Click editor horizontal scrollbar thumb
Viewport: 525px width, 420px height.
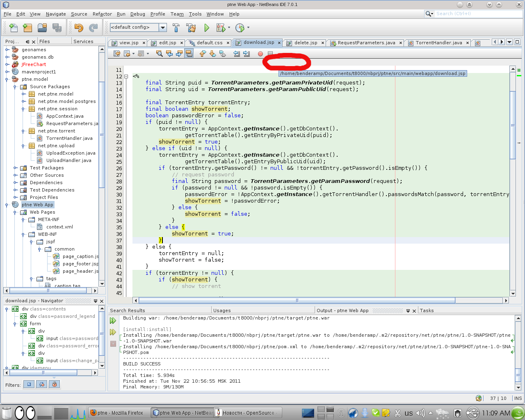tap(297, 301)
